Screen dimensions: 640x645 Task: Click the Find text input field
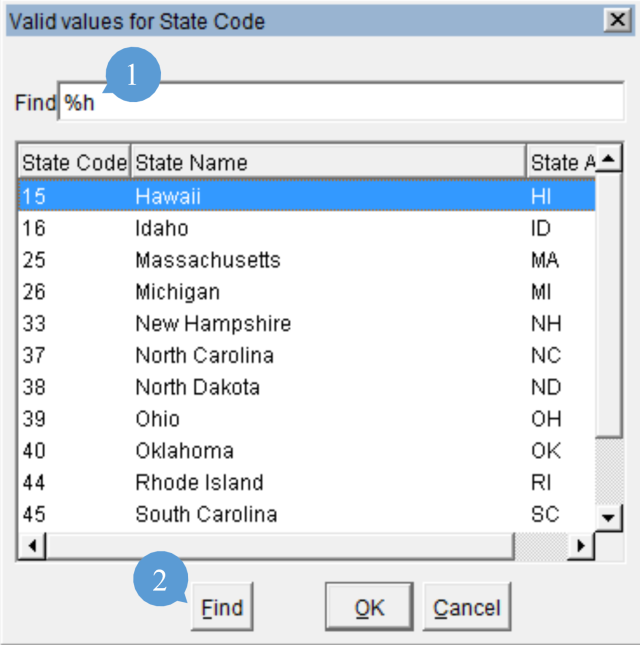click(x=340, y=102)
